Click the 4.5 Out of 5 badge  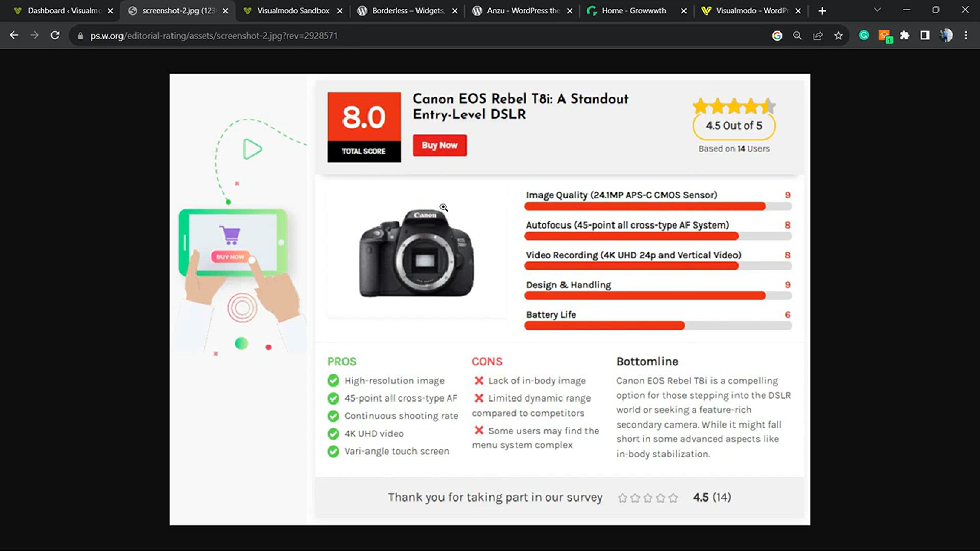[734, 126]
